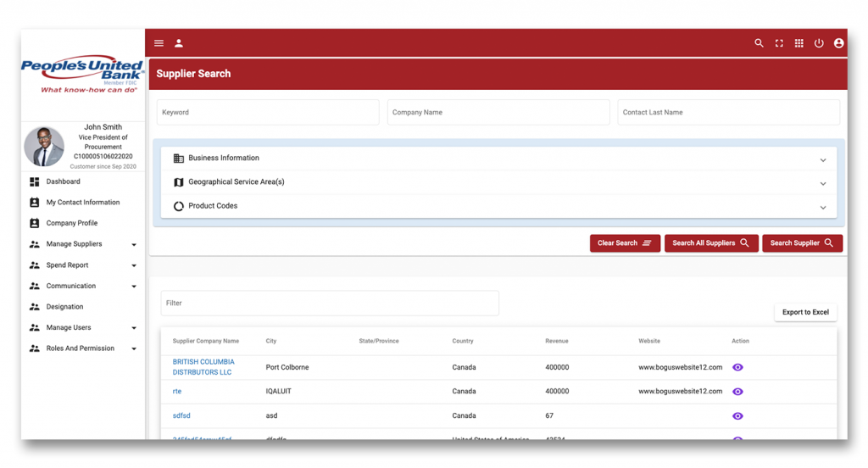The height and width of the screenshot is (468, 868).
Task: Open BRITISH COLUMBIA DISTRBUTORS LLC link
Action: (203, 367)
